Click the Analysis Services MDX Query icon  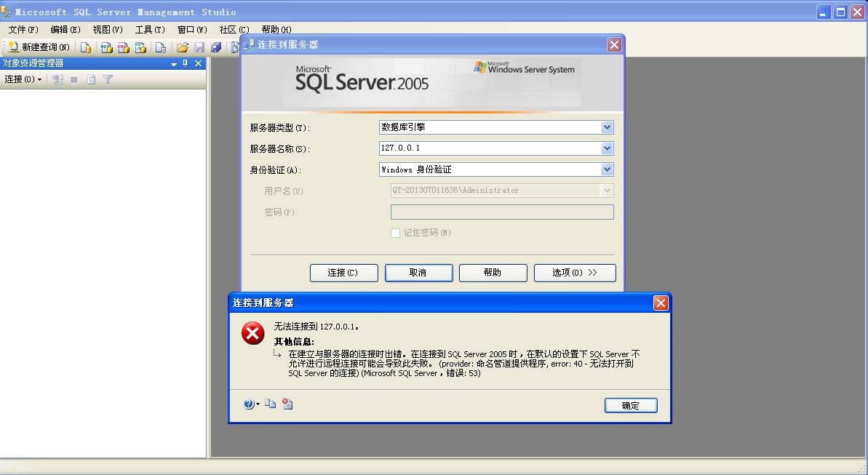click(x=107, y=47)
